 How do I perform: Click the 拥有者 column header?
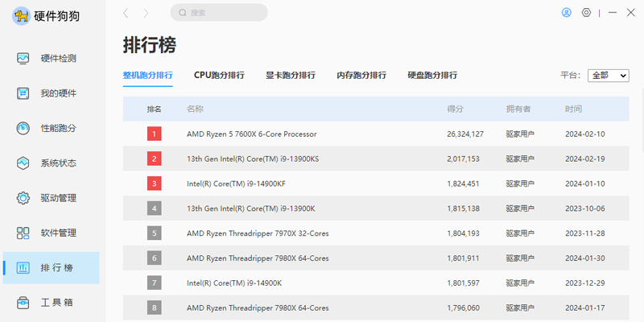click(518, 109)
